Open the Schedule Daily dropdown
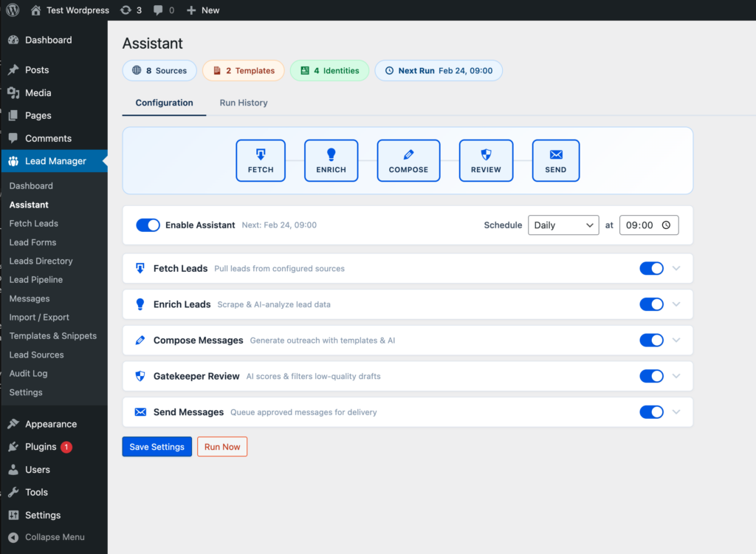 [x=563, y=225]
